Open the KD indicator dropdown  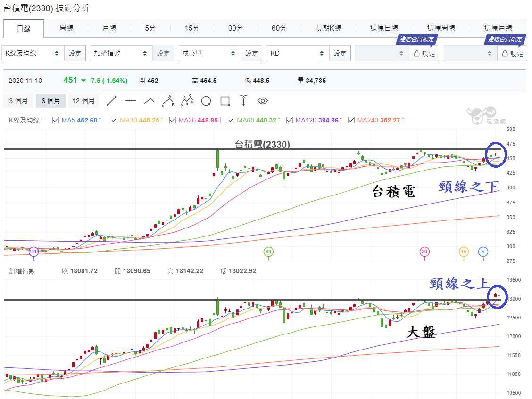click(298, 54)
